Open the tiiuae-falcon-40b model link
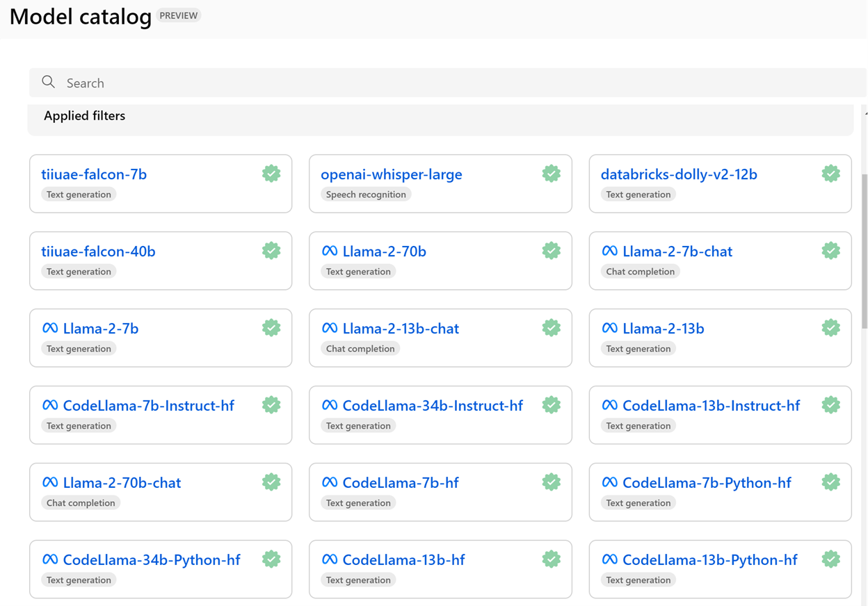 coord(98,252)
